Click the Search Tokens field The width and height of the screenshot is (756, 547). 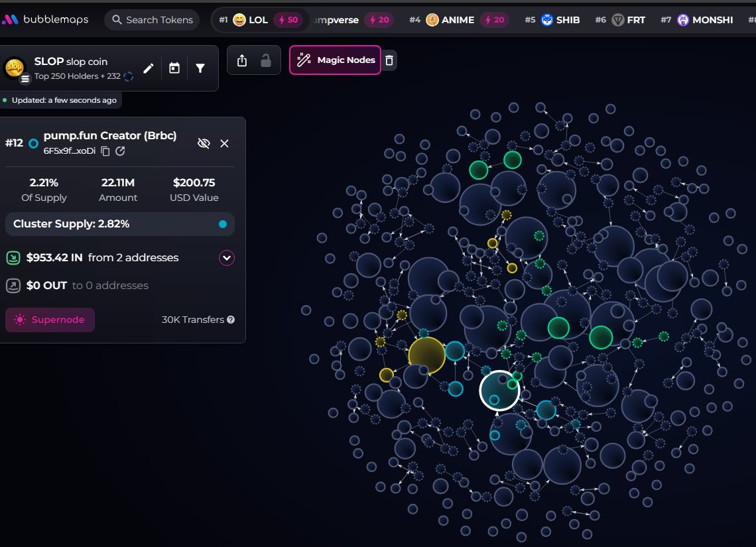tap(153, 20)
